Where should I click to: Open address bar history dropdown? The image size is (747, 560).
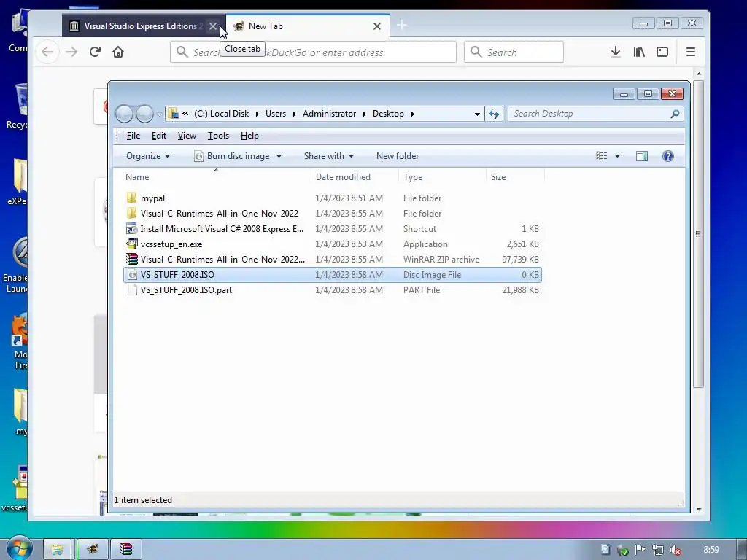tap(477, 114)
